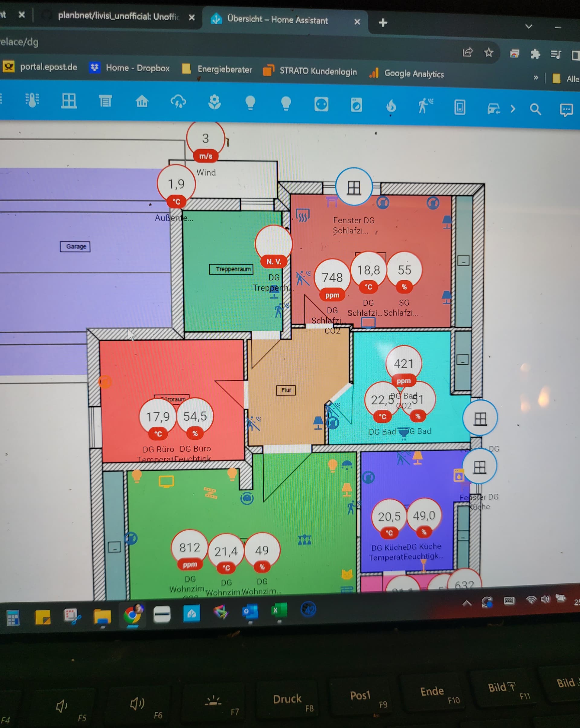Open Outlook from the taskbar
The width and height of the screenshot is (580, 728).
[250, 612]
